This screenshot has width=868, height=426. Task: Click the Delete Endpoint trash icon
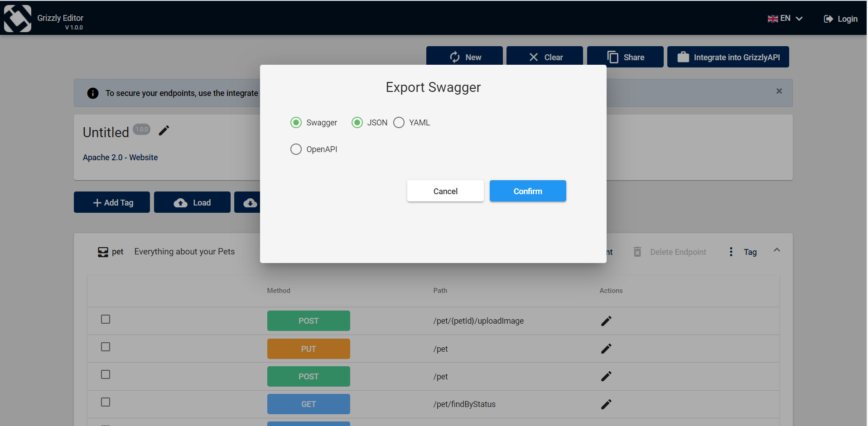(637, 252)
